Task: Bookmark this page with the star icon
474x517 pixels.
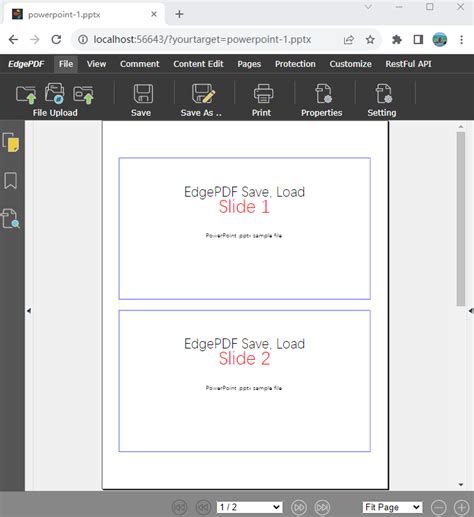Action: pyautogui.click(x=370, y=40)
